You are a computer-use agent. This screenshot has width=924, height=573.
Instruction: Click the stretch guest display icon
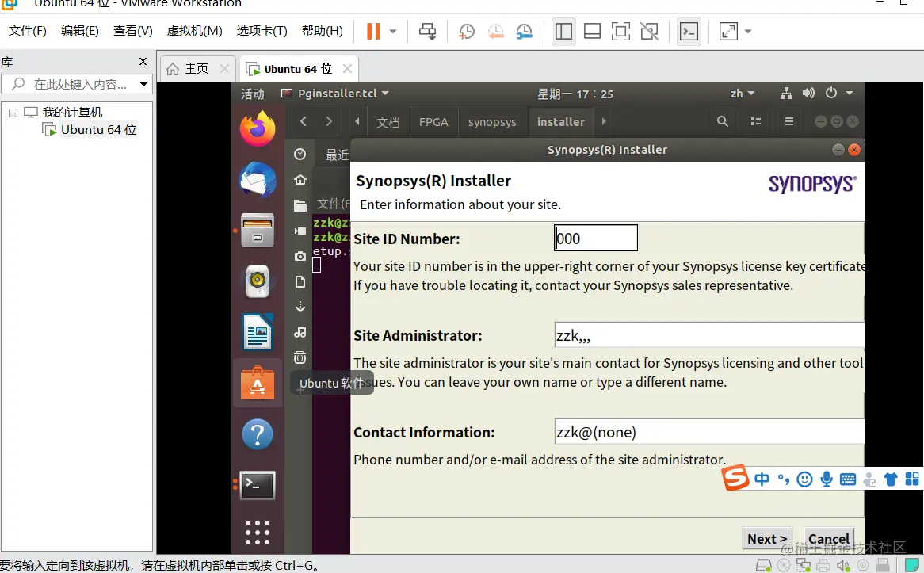(728, 31)
